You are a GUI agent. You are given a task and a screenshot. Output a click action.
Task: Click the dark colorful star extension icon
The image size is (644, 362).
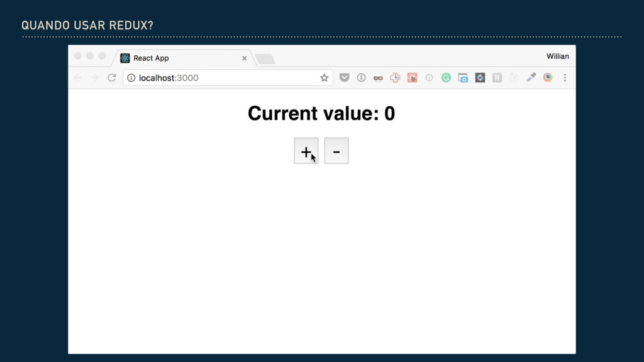[480, 77]
